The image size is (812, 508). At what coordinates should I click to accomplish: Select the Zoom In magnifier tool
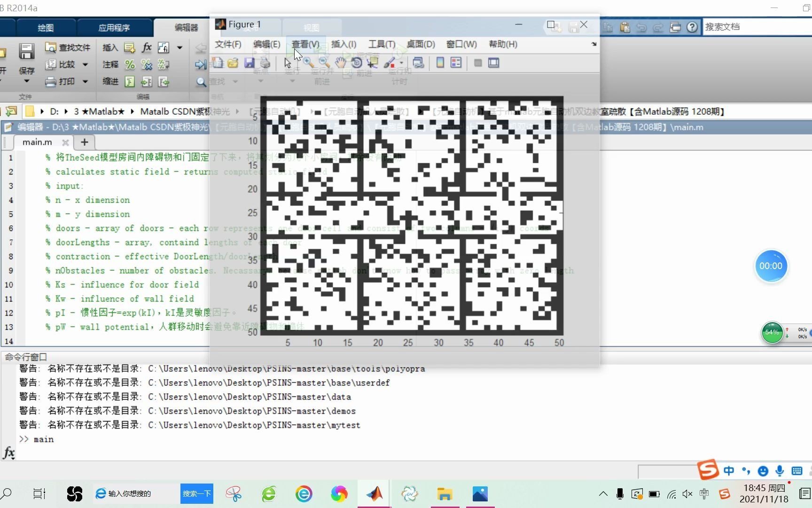pyautogui.click(x=308, y=63)
